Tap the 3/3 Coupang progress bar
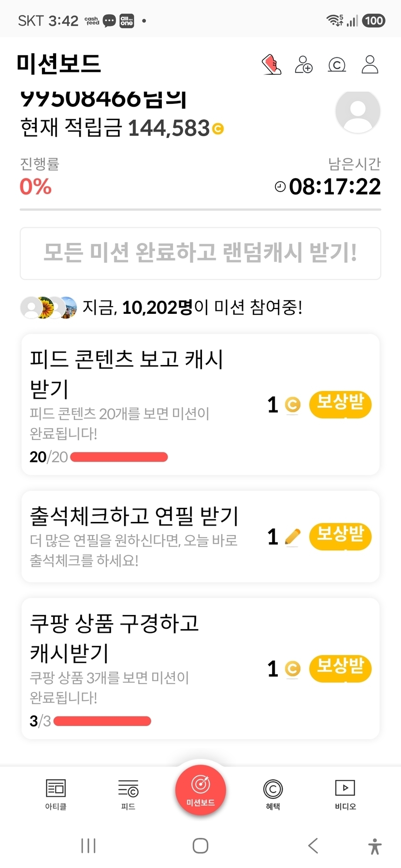 click(102, 721)
